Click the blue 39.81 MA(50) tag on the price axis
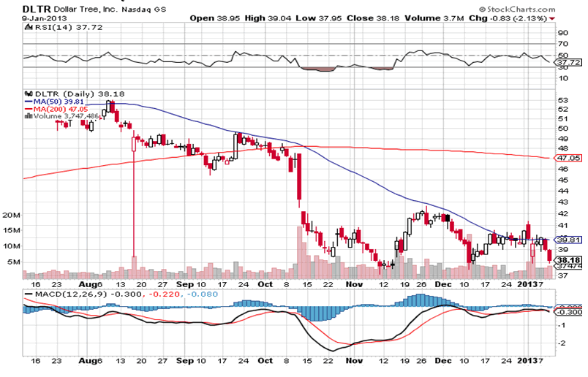This screenshot has width=588, height=377. pos(569,240)
